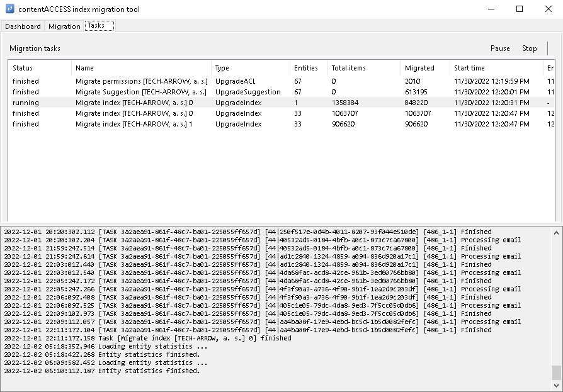This screenshot has width=563, height=392.
Task: Select the Migrate permissions task row
Action: (141, 81)
